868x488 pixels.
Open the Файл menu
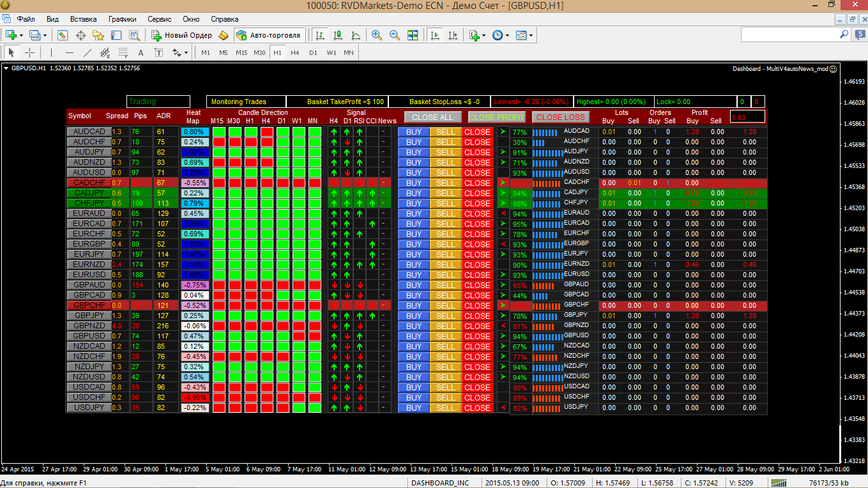pyautogui.click(x=26, y=19)
